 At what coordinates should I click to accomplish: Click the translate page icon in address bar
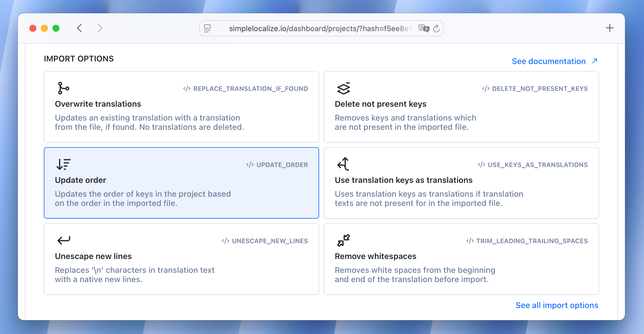[x=424, y=28]
